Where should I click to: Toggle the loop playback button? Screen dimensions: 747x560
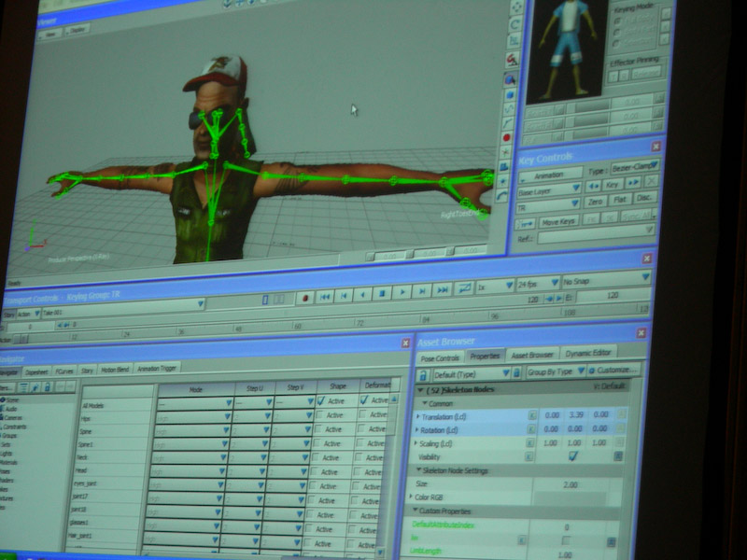pos(463,288)
